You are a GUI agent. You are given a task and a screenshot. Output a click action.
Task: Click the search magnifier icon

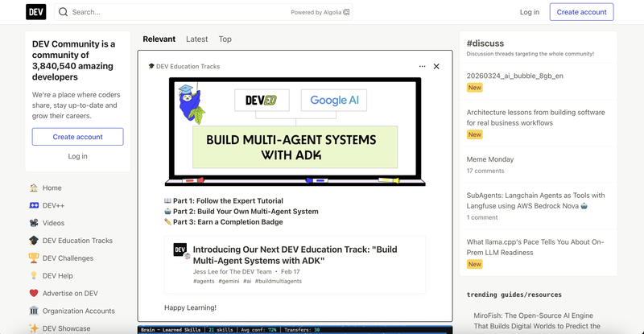click(x=63, y=12)
